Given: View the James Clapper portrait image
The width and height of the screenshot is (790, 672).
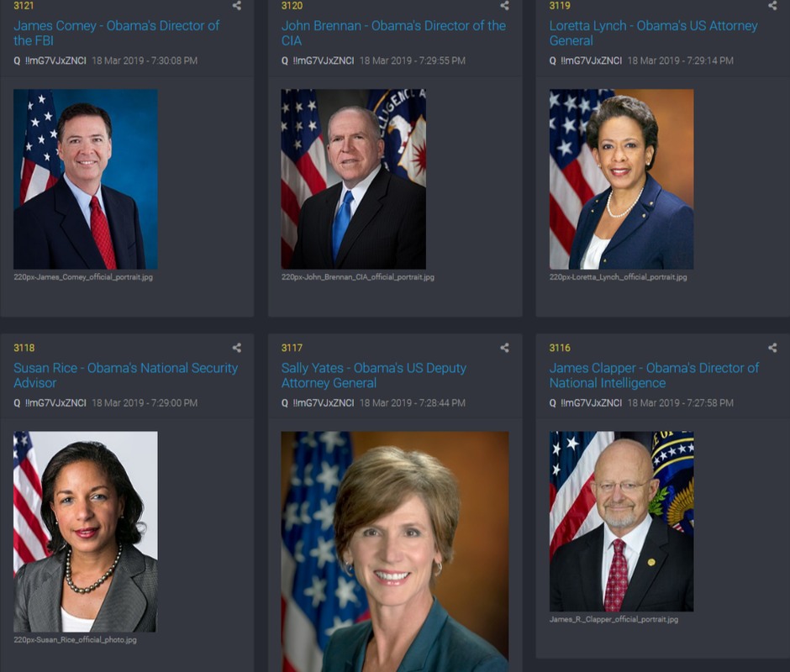Looking at the screenshot, I should point(621,522).
